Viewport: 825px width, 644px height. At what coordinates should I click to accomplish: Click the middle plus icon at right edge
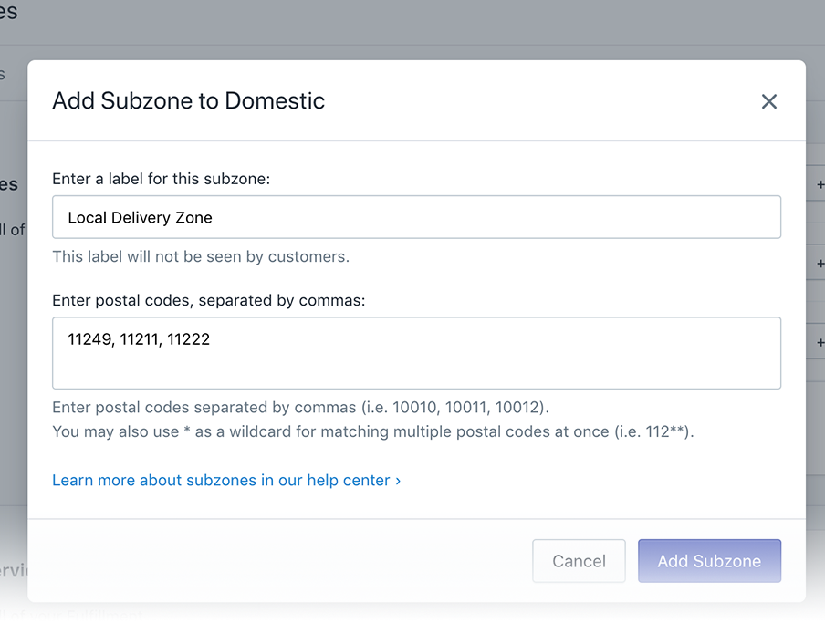click(x=820, y=264)
